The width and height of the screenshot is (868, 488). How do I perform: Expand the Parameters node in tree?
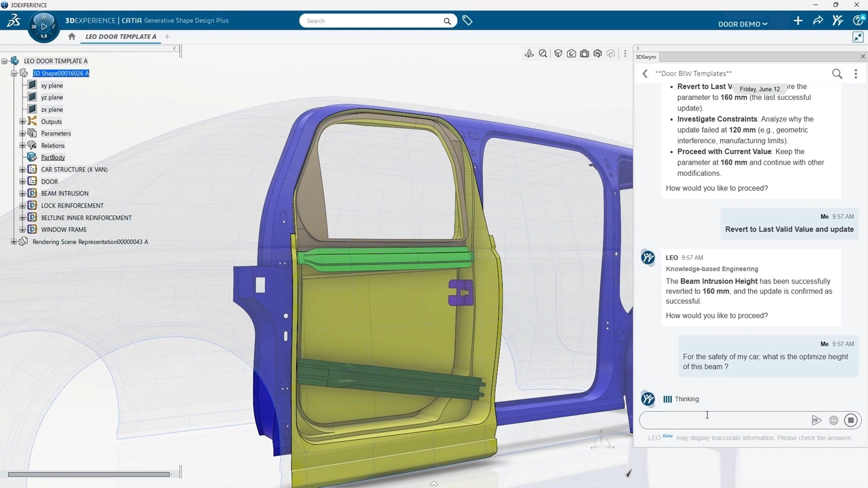[x=23, y=133]
